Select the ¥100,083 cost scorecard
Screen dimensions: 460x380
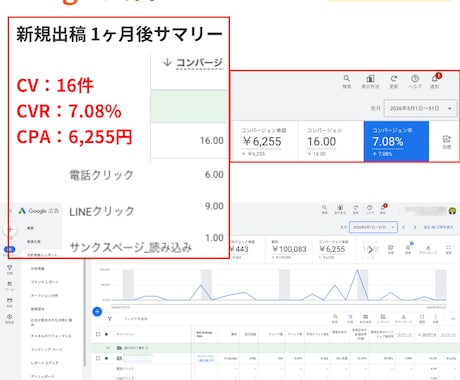289,248
